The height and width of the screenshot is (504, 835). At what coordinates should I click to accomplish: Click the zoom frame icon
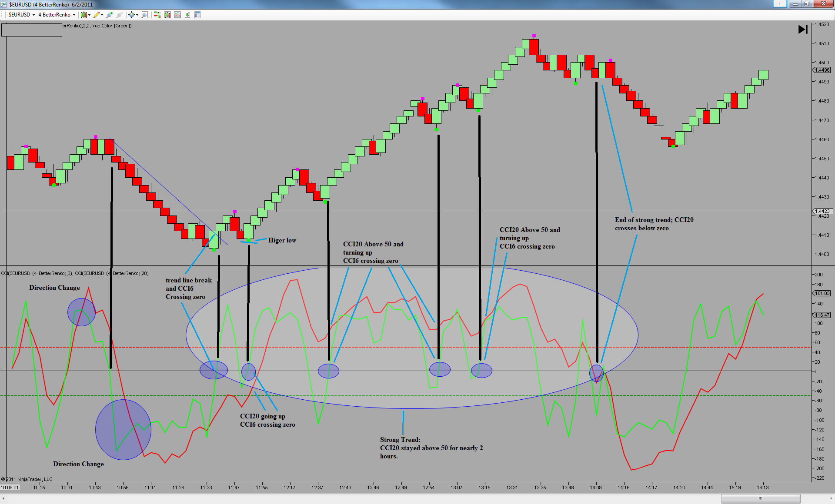tap(145, 15)
